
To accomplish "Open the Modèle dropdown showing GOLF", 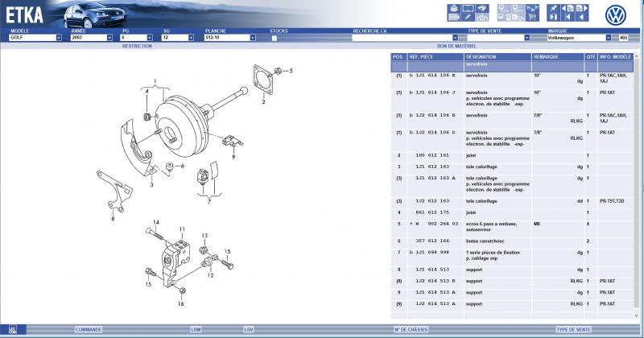I will coord(59,38).
